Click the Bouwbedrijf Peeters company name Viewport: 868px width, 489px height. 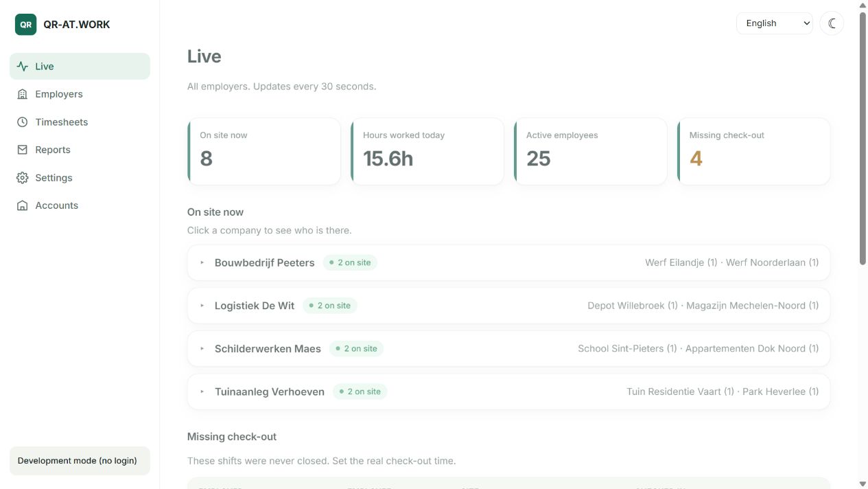point(265,262)
